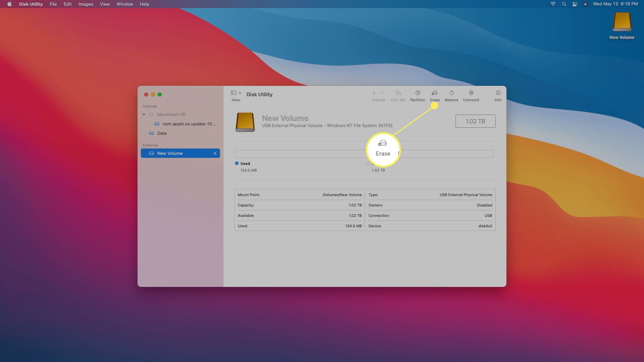
Task: Click the Wi-Fi status icon
Action: pos(553,4)
